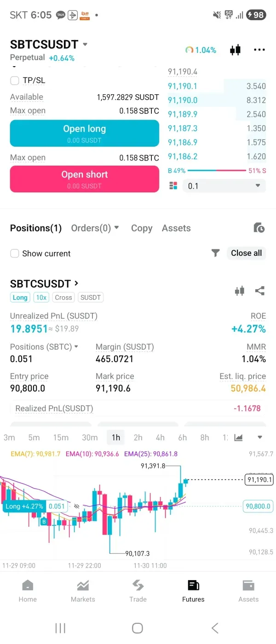Enable the Show current checkbox
276x644 pixels.
click(x=14, y=253)
